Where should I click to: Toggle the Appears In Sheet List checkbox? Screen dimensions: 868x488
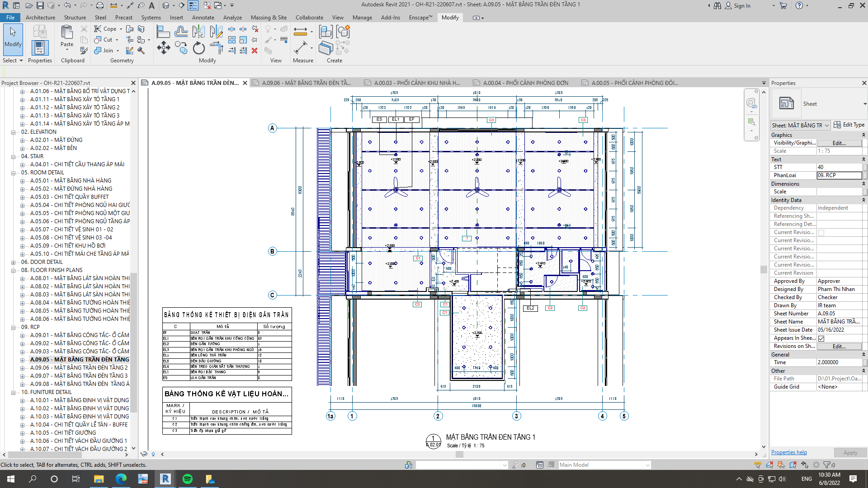coord(821,338)
